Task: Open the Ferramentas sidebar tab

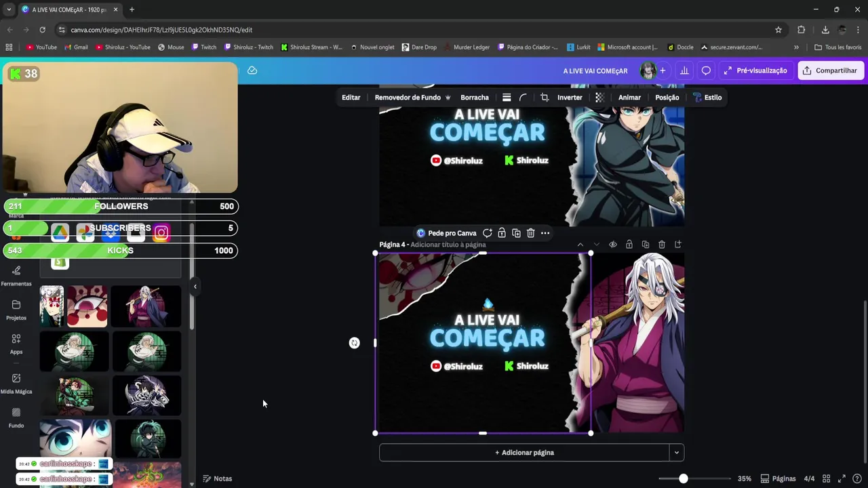Action: point(16,276)
